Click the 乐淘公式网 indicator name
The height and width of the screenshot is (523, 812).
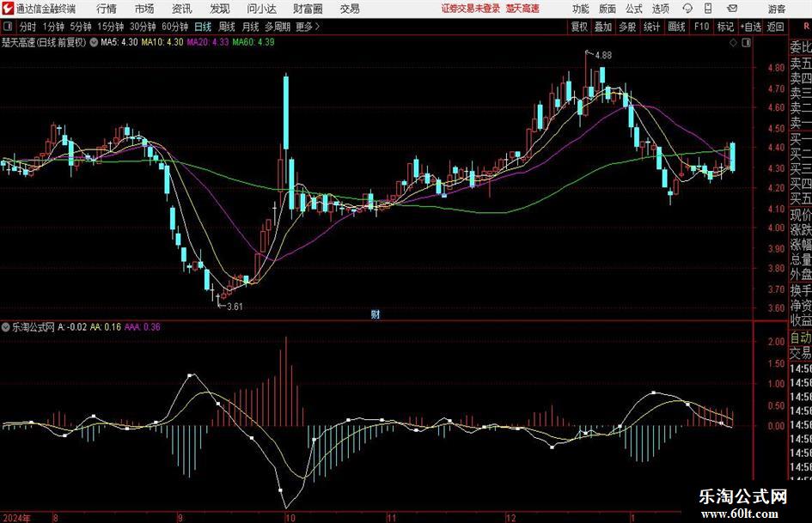tap(34, 326)
